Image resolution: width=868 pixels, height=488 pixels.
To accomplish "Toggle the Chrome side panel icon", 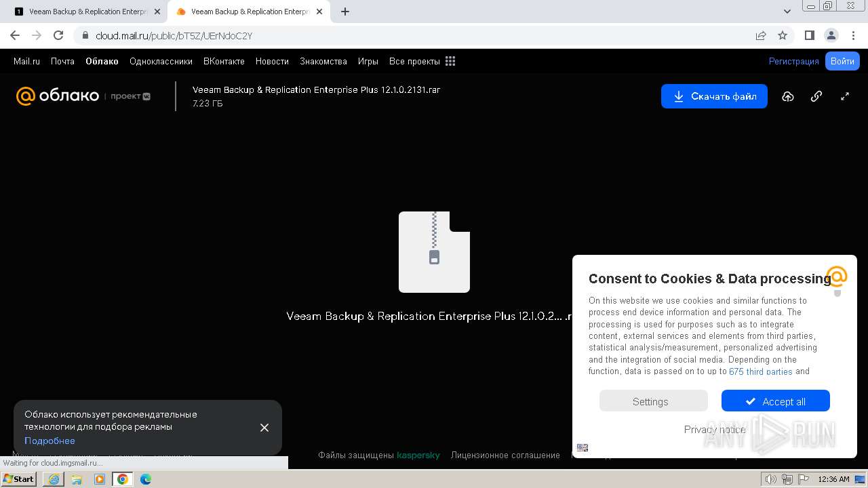I will pos(809,35).
